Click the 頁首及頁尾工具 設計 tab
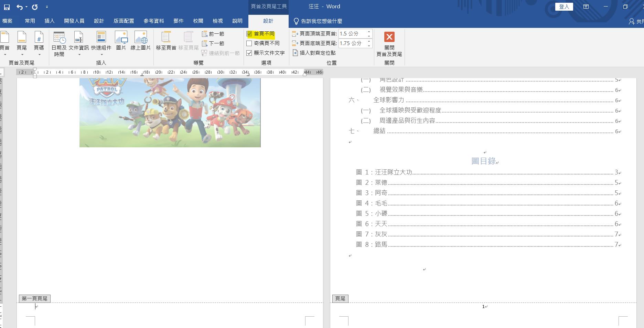 268,21
